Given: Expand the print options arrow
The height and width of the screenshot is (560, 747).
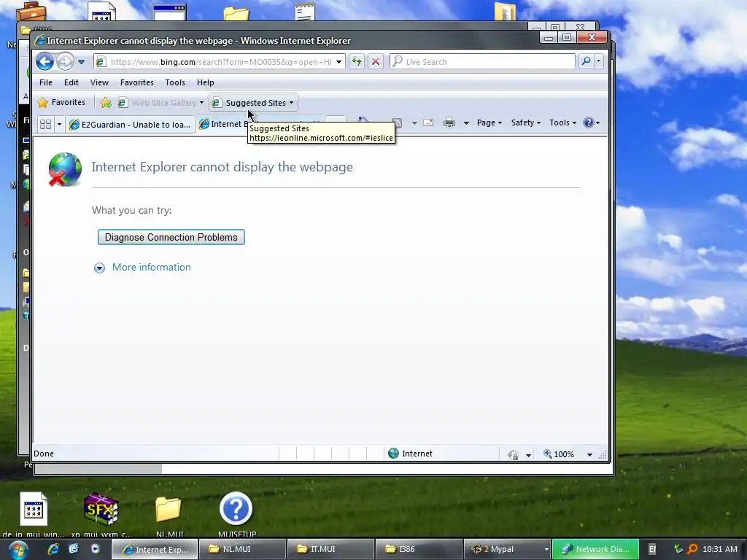Looking at the screenshot, I should point(466,122).
